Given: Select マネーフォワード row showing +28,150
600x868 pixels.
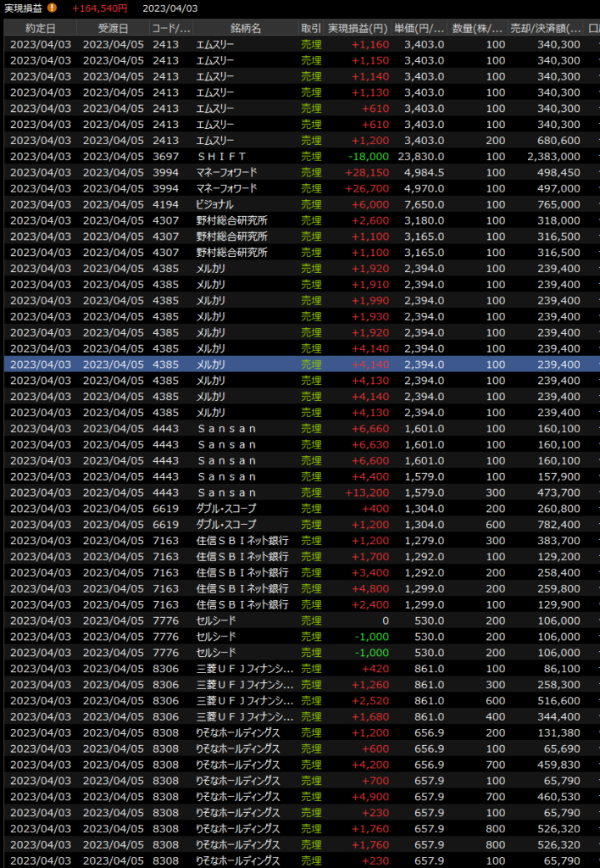Looking at the screenshot, I should (x=297, y=172).
